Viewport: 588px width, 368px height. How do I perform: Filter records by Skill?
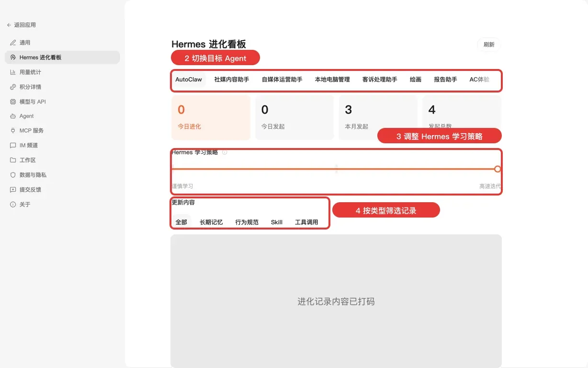tap(277, 222)
